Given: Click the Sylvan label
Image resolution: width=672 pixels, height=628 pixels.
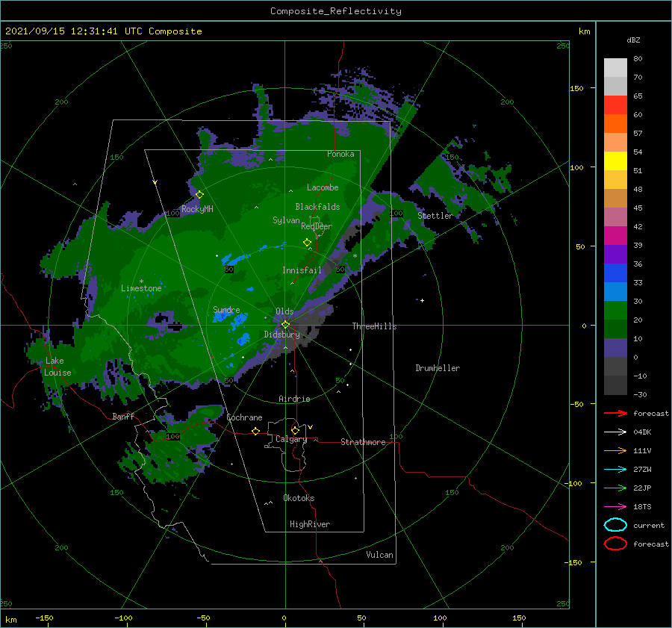Looking at the screenshot, I should pyautogui.click(x=286, y=220).
